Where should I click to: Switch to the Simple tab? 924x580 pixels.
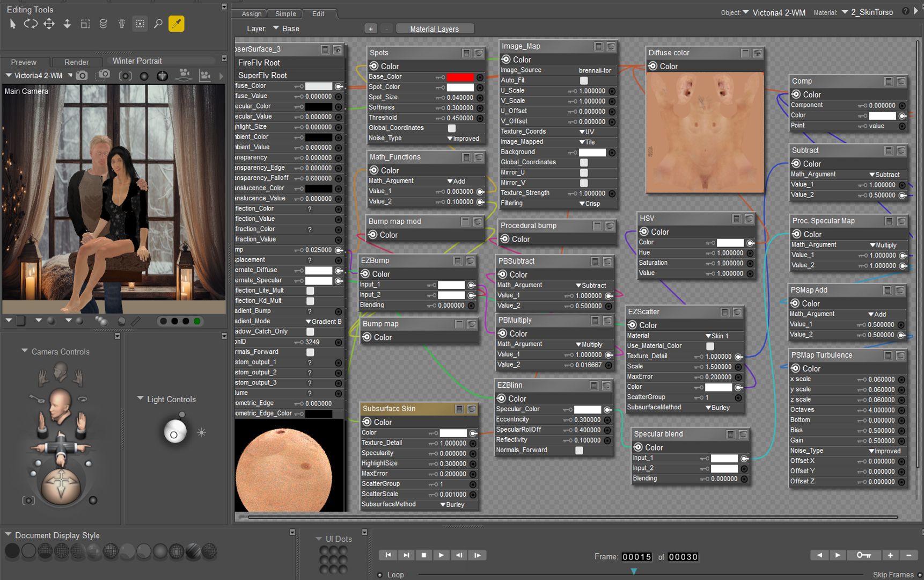click(285, 14)
